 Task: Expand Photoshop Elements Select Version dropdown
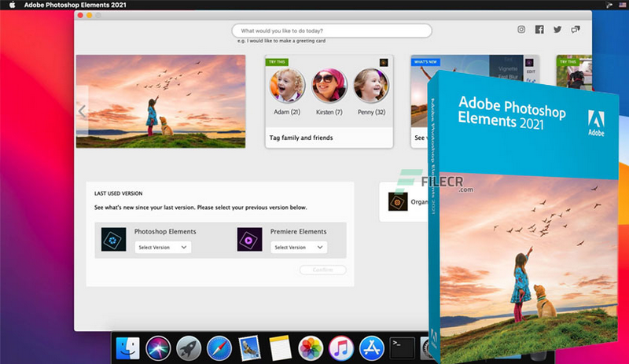[163, 247]
